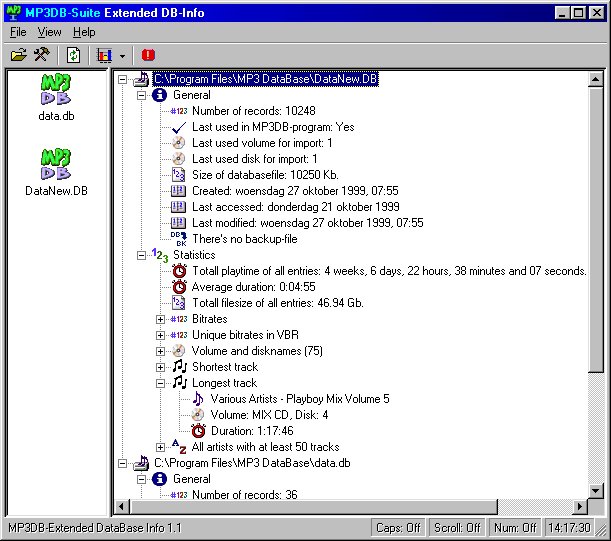Viewport: 611px width, 541px height.
Task: Select the C:\Program Files\MP3 DataBase\DataNew.DB row
Action: coord(265,79)
